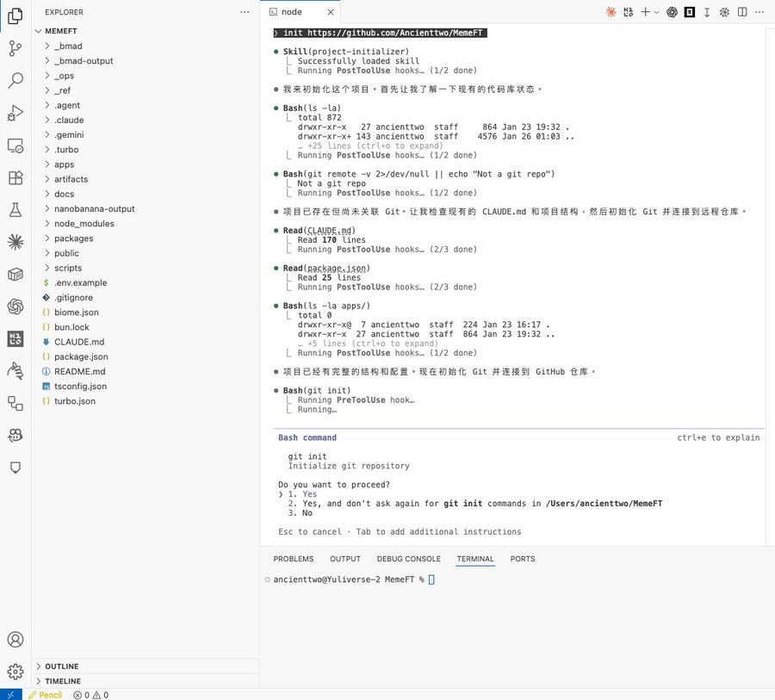Open the new terminal profile dropdown arrow

pos(656,12)
